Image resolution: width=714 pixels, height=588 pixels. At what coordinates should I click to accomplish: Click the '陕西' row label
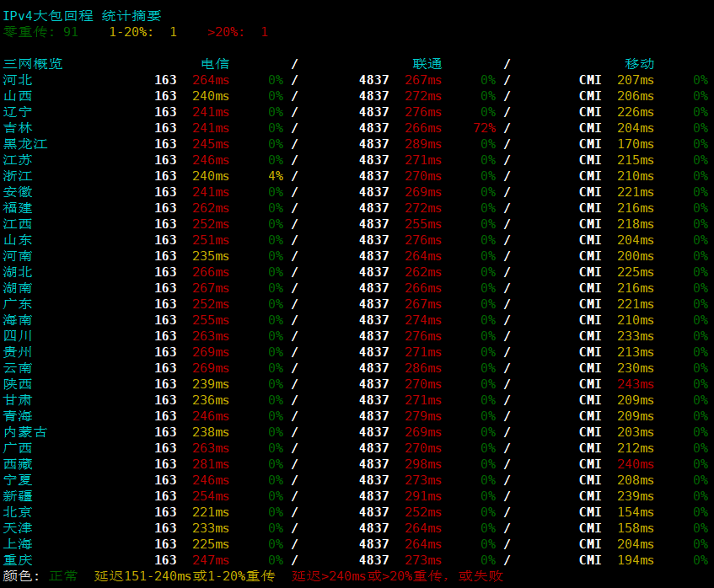tap(18, 384)
